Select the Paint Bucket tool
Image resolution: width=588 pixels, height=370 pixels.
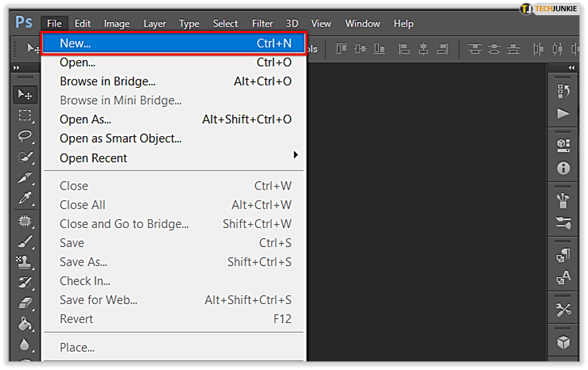tap(25, 324)
